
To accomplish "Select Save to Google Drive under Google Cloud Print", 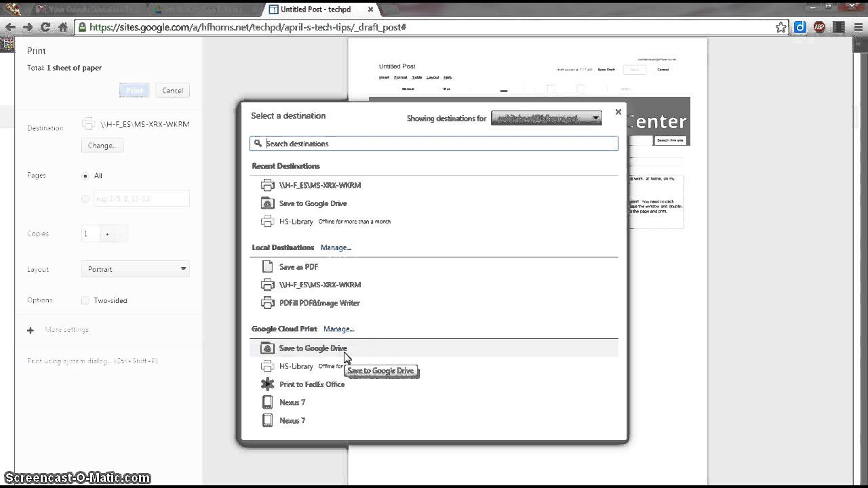I will coord(434,348).
